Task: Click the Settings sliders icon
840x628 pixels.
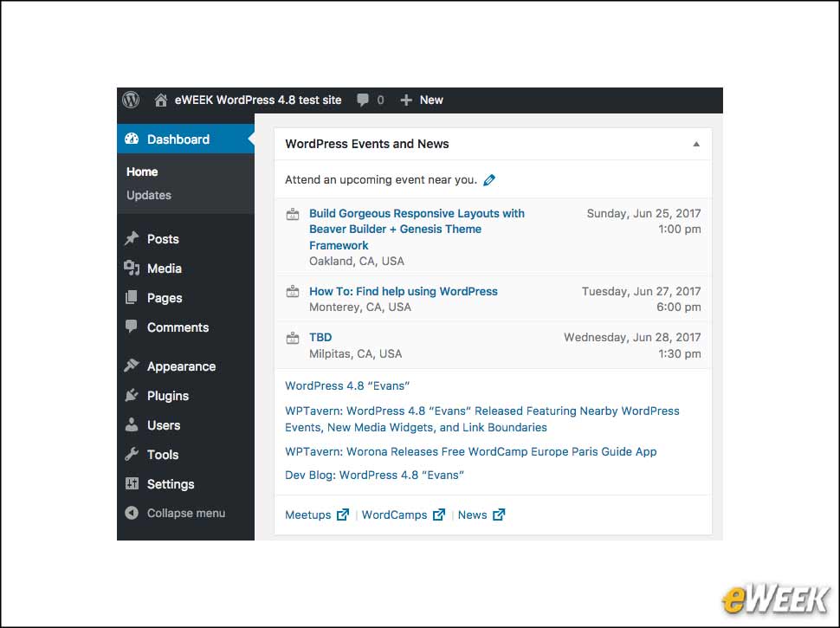Action: [x=132, y=483]
